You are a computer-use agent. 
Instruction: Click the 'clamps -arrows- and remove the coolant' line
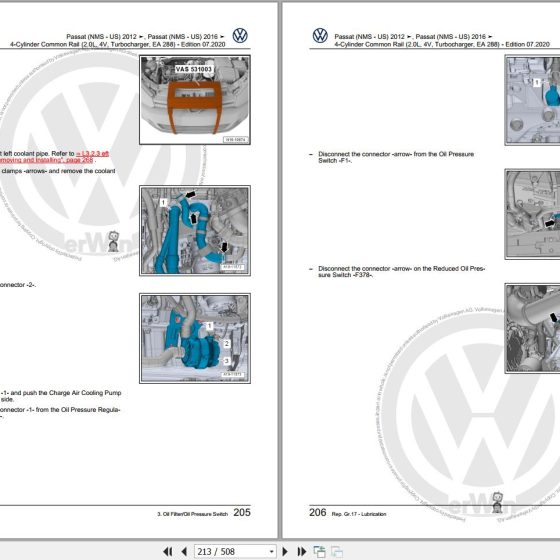point(58,171)
